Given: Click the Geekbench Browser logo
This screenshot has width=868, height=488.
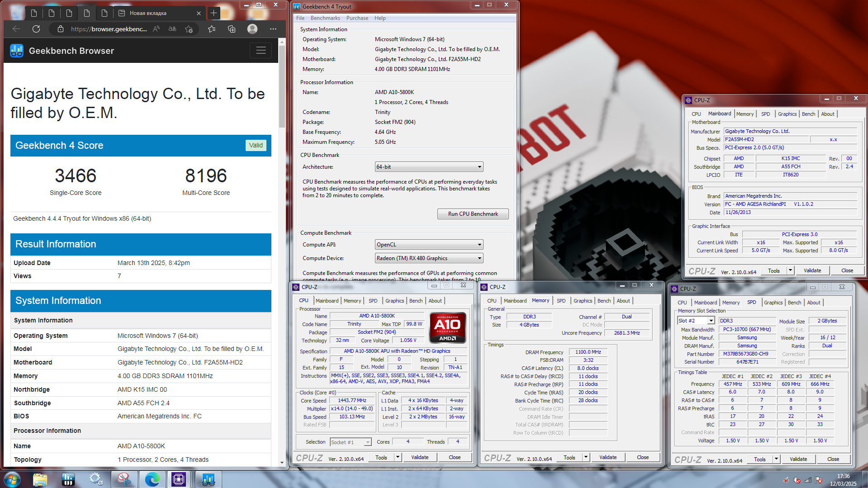Looking at the screenshot, I should pos(17,51).
